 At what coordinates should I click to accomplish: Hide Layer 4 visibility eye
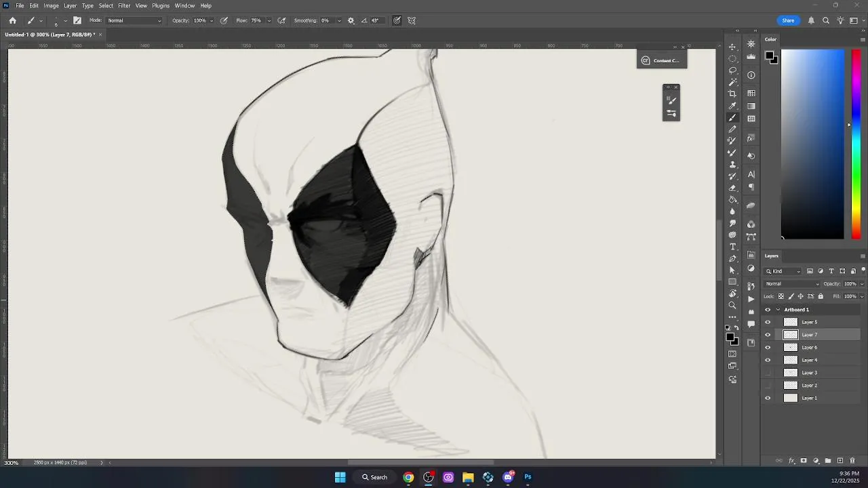point(768,360)
